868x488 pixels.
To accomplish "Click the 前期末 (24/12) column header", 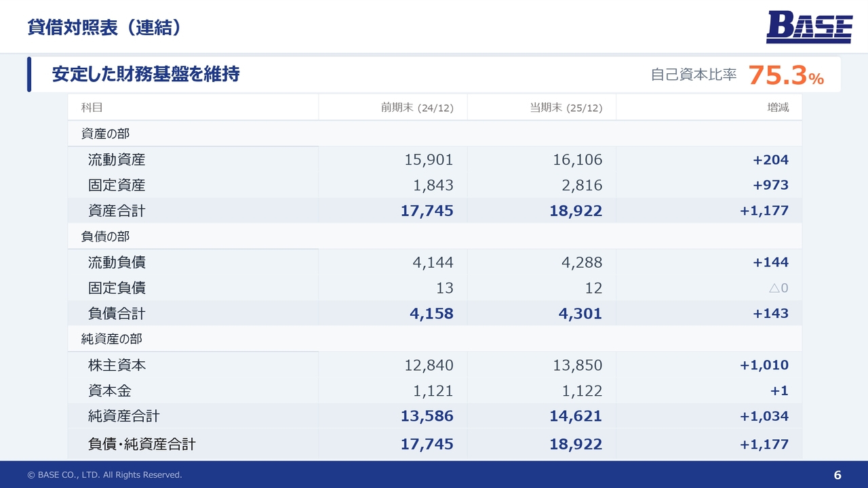I will click(x=416, y=108).
